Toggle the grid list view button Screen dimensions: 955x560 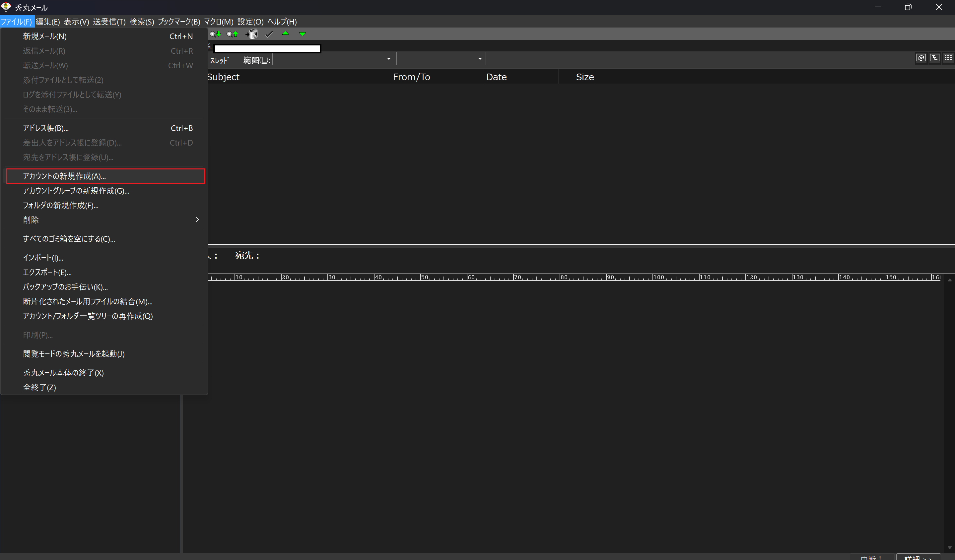948,58
